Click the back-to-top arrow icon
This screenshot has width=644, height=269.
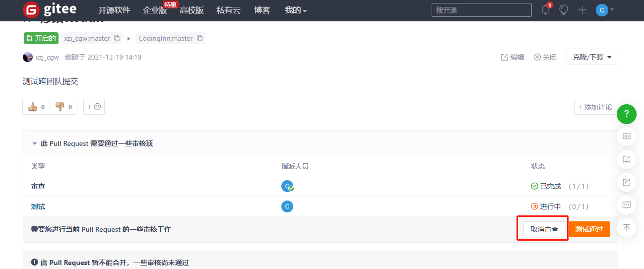[x=627, y=228]
